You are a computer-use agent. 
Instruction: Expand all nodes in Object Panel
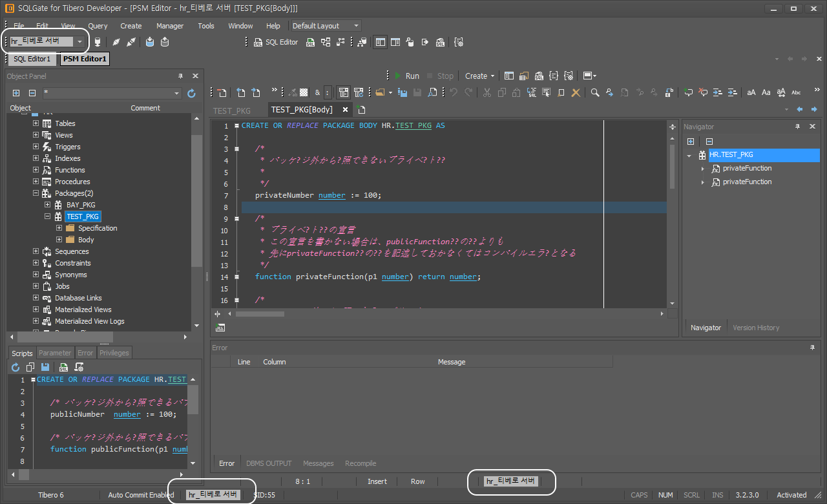[x=16, y=93]
